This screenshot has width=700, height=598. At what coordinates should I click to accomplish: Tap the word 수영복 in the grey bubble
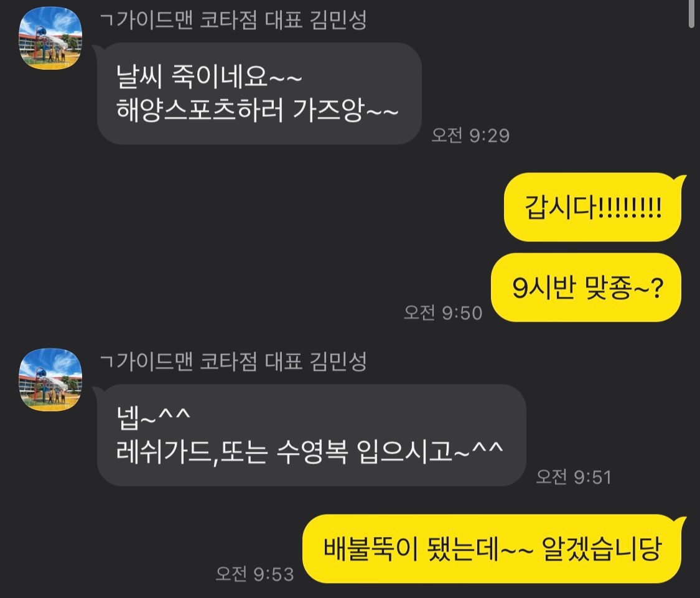click(312, 452)
